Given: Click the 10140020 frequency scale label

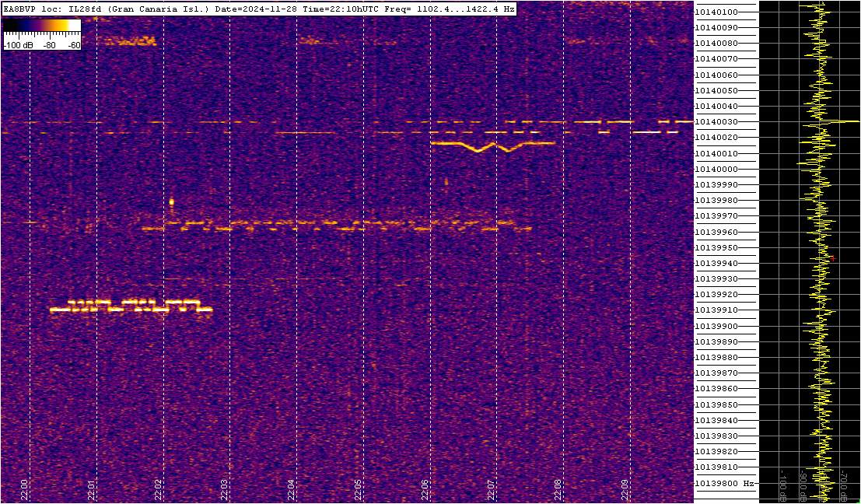Looking at the screenshot, I should (x=716, y=138).
